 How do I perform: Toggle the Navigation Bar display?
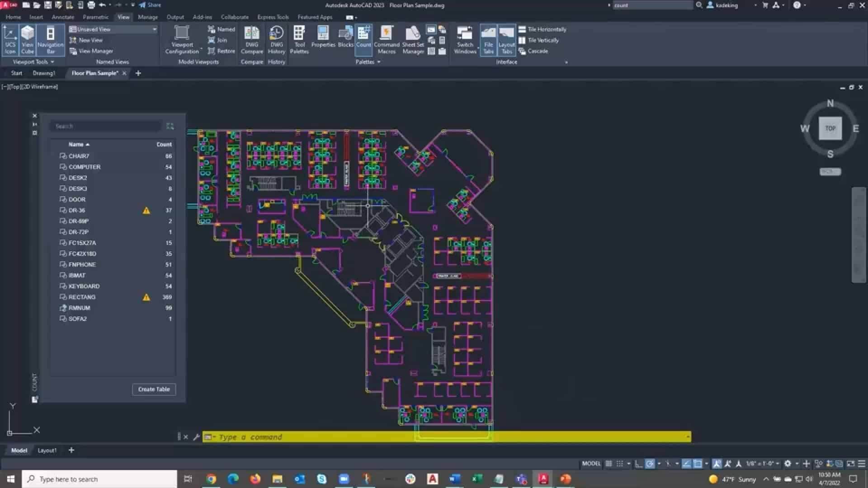click(x=50, y=40)
